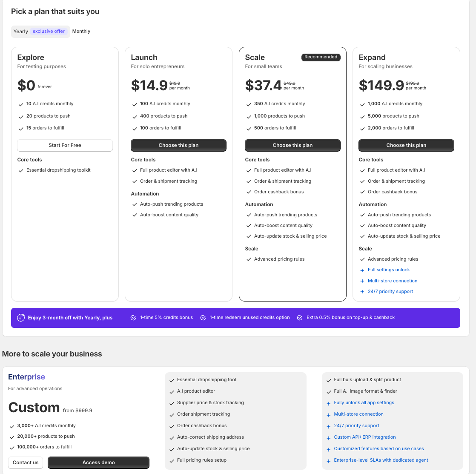Click the Fully unlock all app settings link
The image size is (476, 474).
click(364, 402)
